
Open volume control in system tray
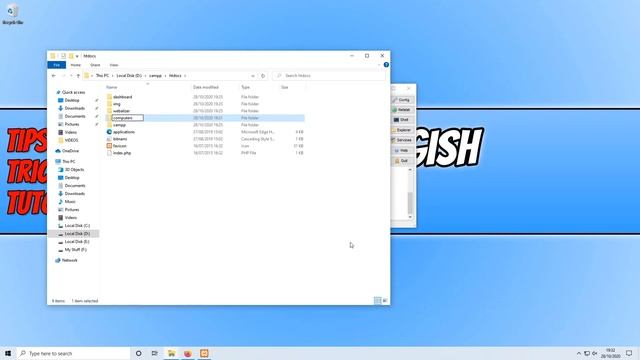pos(595,353)
